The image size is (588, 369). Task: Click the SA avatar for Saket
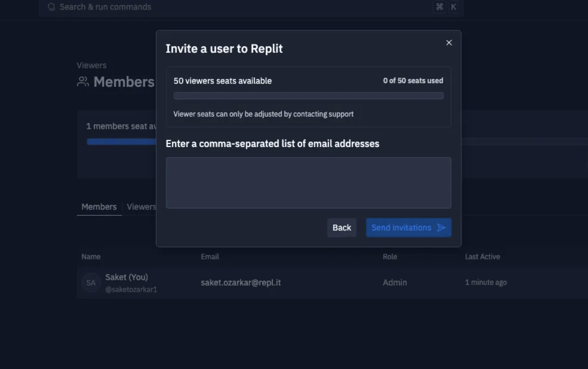point(91,283)
